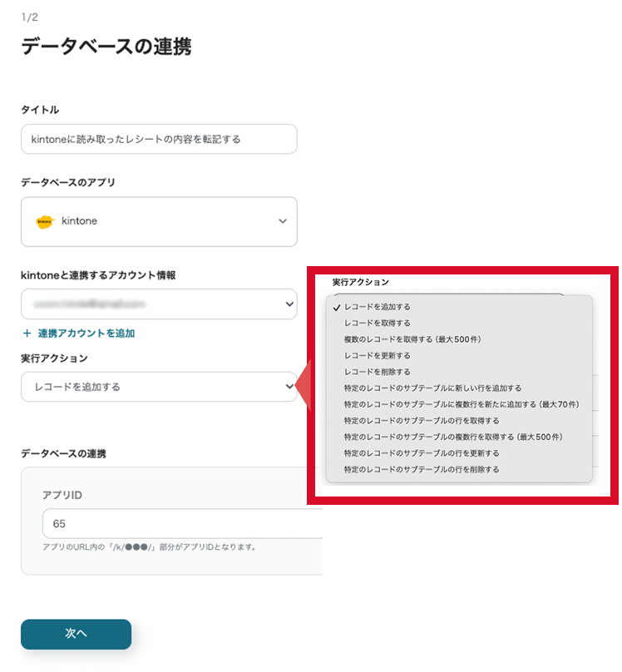Open the データベースのアプリ kintone dropdown
Viewport: 622px width, 672px height.
[159, 221]
